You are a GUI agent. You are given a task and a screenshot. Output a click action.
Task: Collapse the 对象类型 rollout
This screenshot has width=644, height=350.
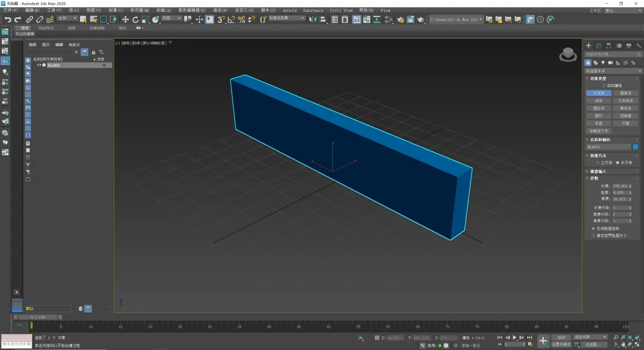pyautogui.click(x=598, y=79)
